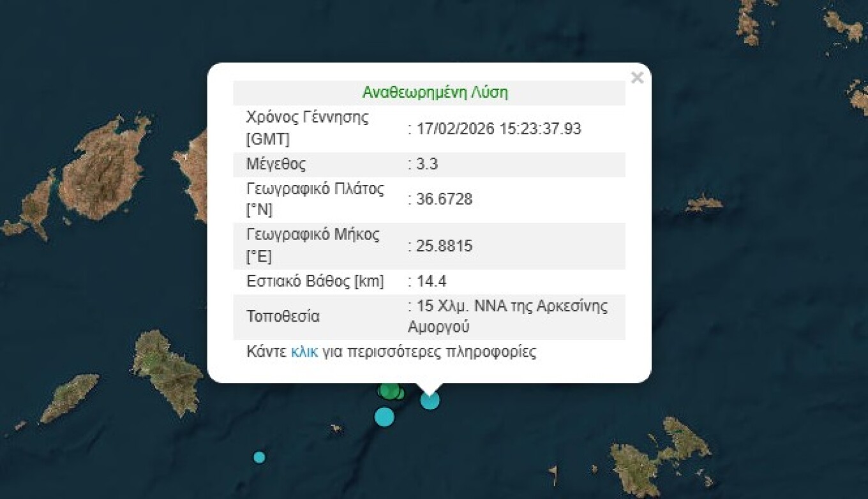
Task: Click the Εστιακό Βάθος [km] label
Action: [315, 281]
